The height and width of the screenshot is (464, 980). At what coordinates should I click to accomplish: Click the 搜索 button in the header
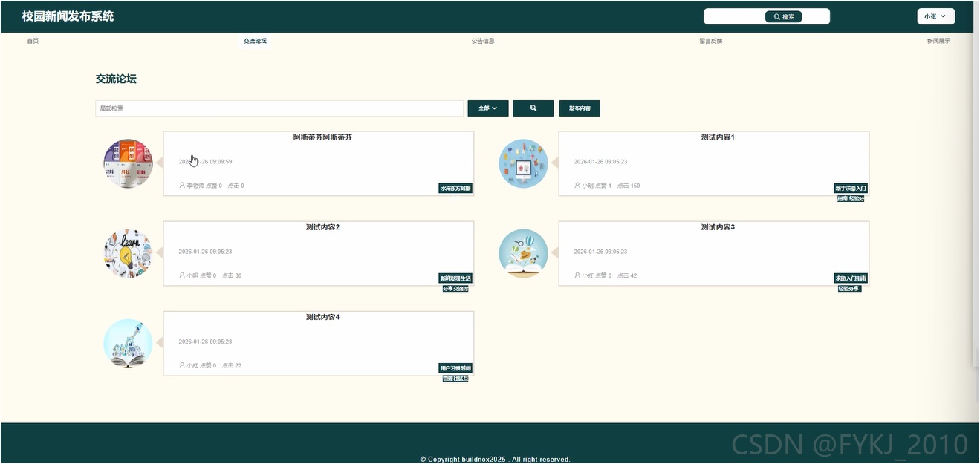point(783,16)
